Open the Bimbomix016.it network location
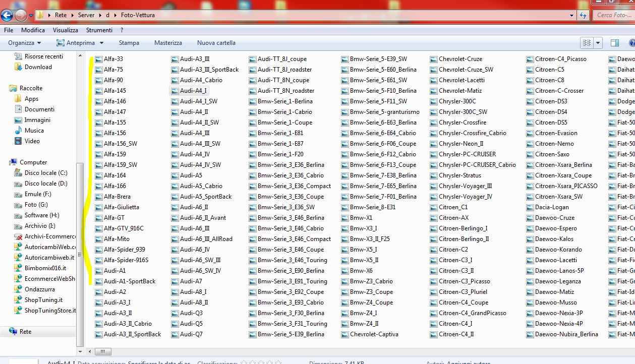This screenshot has width=635, height=364. point(45,268)
